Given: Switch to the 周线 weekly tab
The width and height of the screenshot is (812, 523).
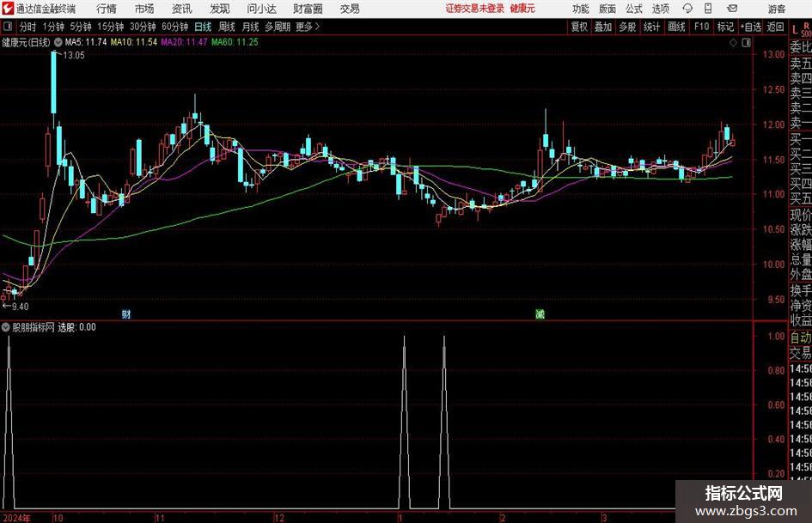Looking at the screenshot, I should 226,27.
